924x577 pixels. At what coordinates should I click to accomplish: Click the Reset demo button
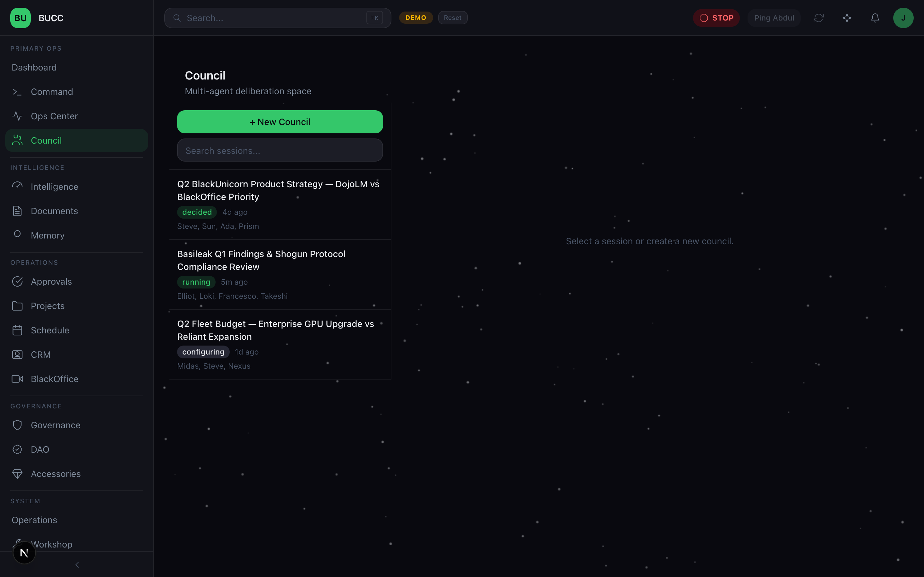(452, 18)
